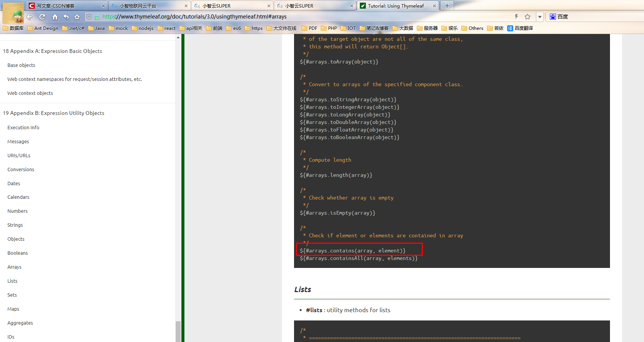The height and width of the screenshot is (342, 644).
Task: Open Ant Design bookmark folder
Action: tap(43, 28)
